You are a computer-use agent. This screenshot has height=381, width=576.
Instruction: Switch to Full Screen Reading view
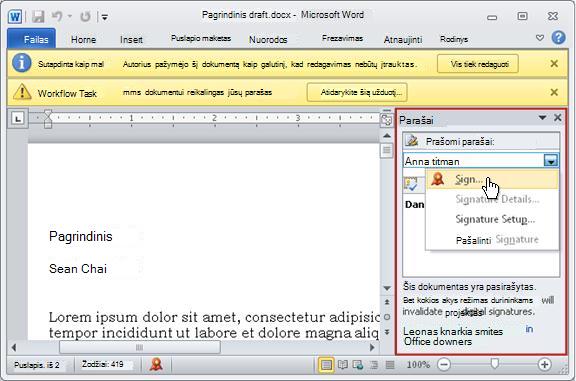342,365
